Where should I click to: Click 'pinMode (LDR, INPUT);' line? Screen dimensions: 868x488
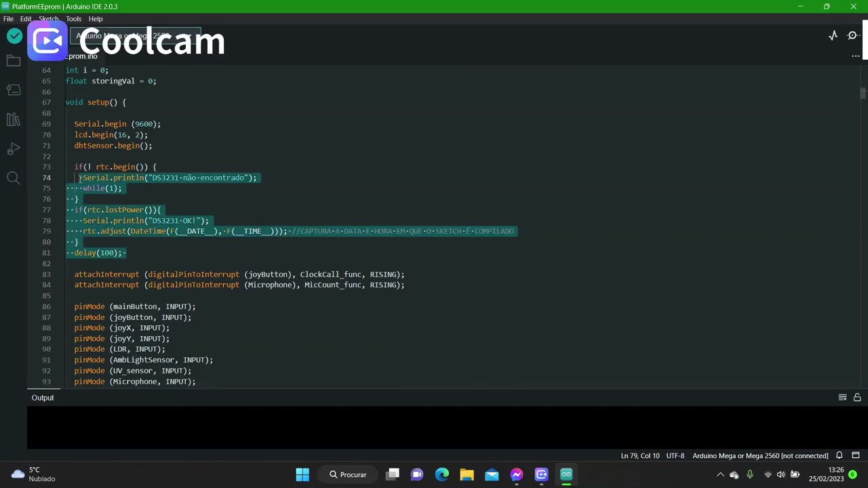point(119,349)
